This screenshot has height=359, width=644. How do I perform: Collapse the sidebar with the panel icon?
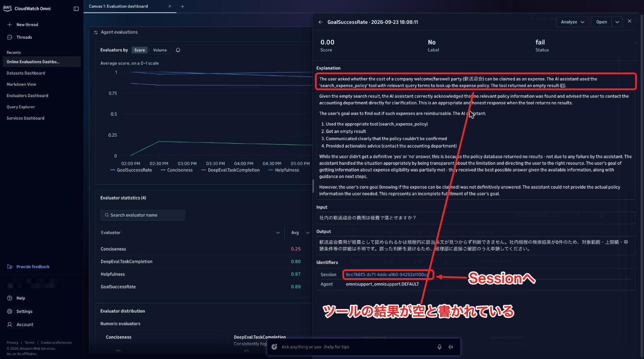76,8
